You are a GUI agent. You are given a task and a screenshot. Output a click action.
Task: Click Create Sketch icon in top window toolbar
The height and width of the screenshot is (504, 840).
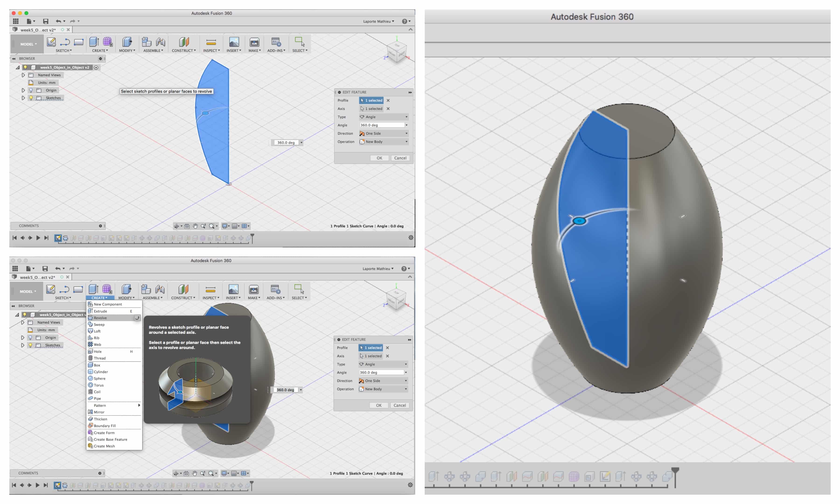(x=51, y=42)
